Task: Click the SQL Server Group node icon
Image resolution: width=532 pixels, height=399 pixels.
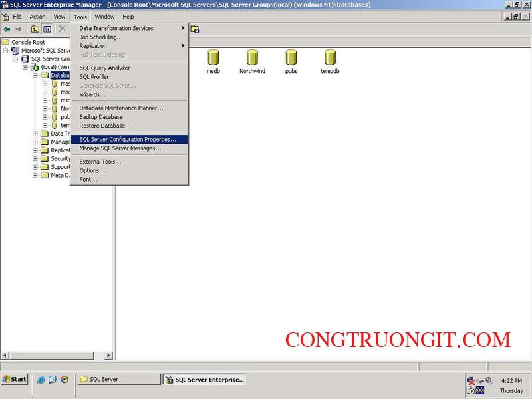Action: pyautogui.click(x=25, y=59)
